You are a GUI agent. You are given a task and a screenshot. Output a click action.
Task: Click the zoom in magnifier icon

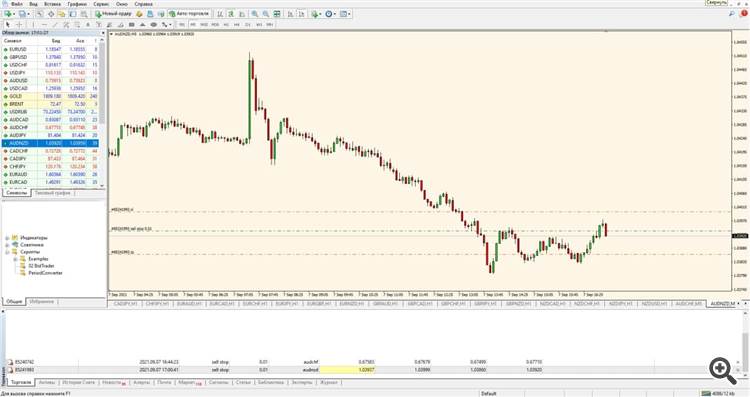point(254,14)
